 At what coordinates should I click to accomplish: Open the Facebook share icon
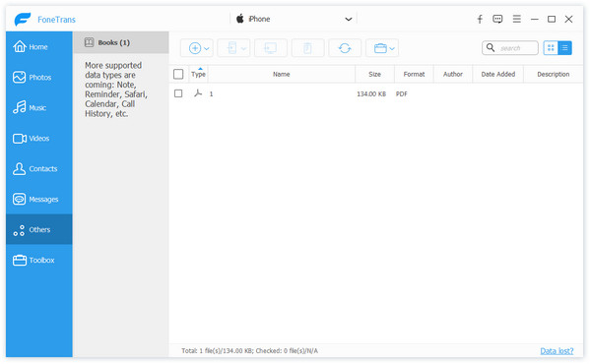tap(480, 19)
